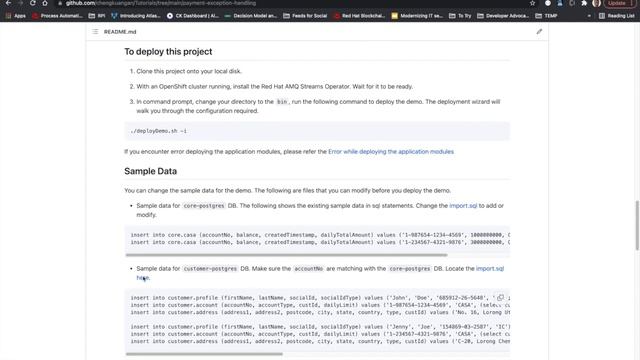Reload the GitHub page
The height and width of the screenshot is (360, 640).
coord(33,3)
